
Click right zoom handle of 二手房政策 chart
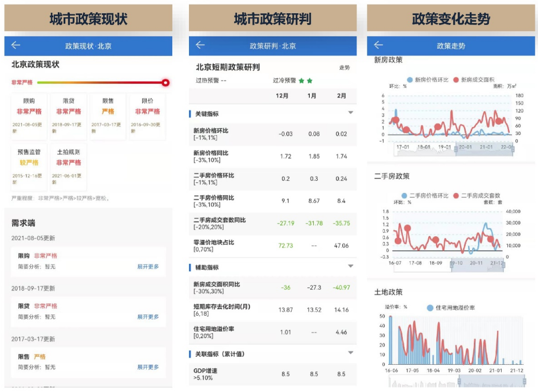pyautogui.click(x=503, y=265)
